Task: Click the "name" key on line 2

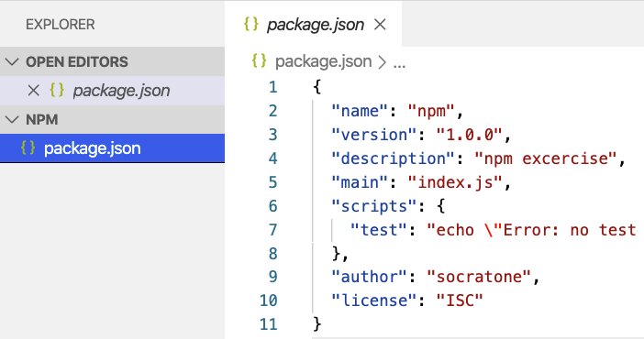Action: click(x=360, y=111)
